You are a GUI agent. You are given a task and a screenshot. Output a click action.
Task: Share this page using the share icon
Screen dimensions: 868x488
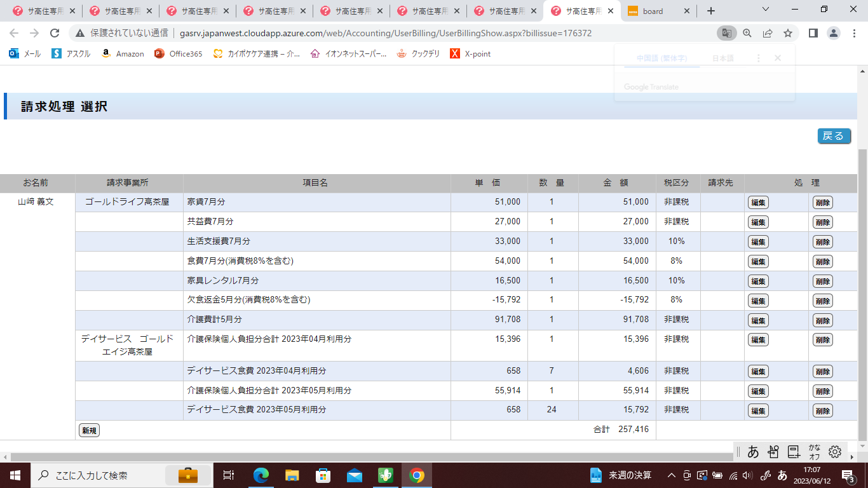[x=768, y=33]
